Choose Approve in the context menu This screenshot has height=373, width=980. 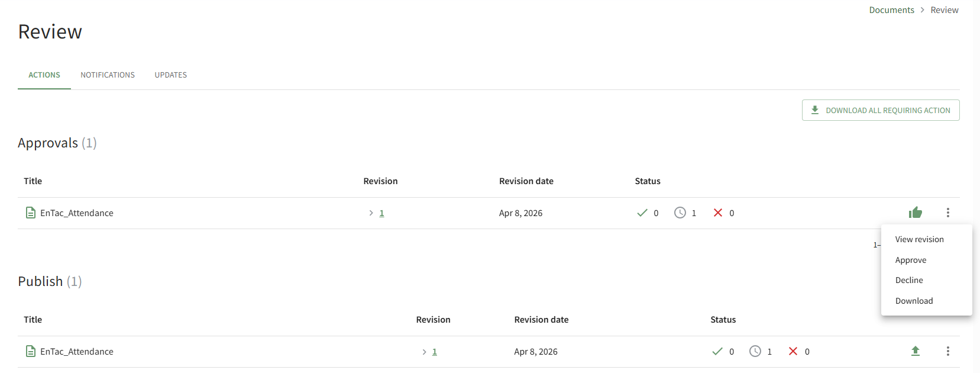pos(910,260)
